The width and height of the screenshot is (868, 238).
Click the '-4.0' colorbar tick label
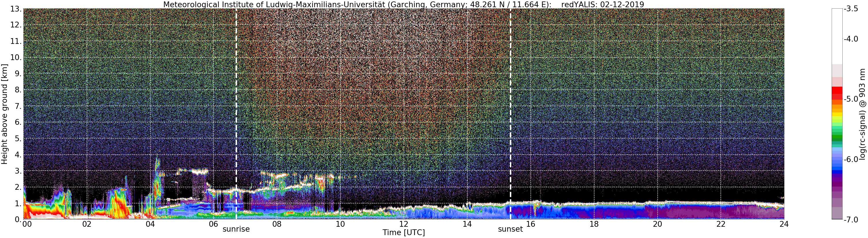click(851, 39)
